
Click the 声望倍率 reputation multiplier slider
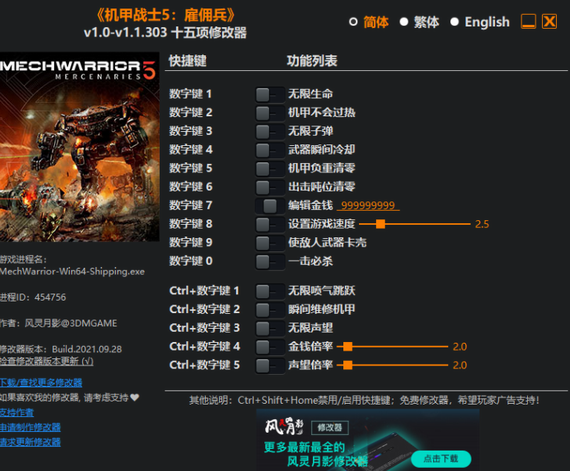click(x=392, y=365)
